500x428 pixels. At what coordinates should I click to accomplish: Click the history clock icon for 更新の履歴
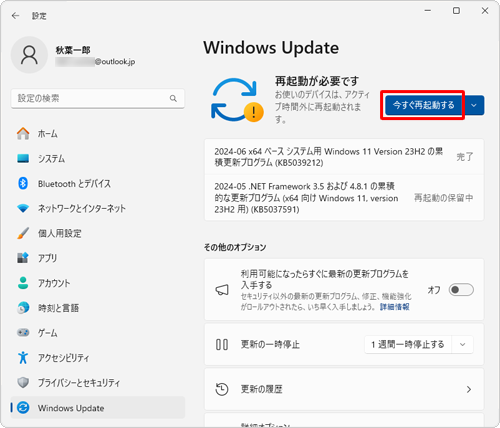tap(222, 389)
